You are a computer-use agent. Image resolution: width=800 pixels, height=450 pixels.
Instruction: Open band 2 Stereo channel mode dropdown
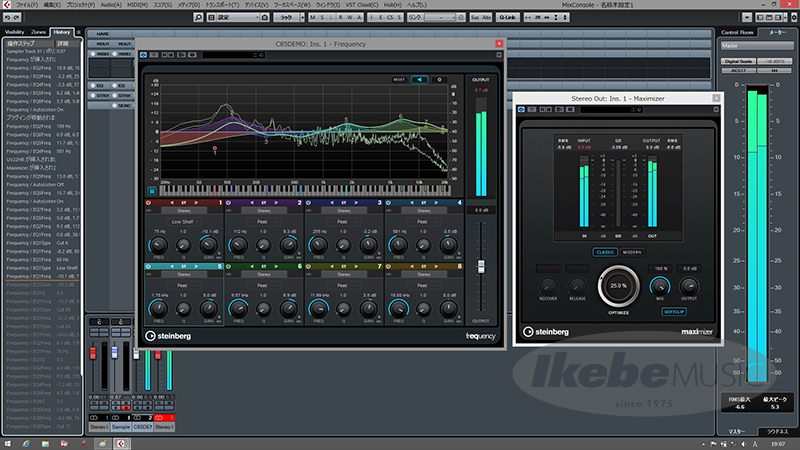(263, 212)
